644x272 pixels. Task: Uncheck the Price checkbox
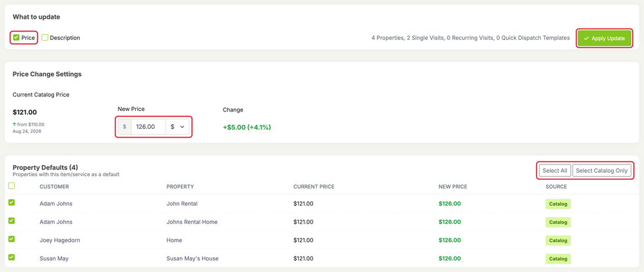tap(17, 37)
